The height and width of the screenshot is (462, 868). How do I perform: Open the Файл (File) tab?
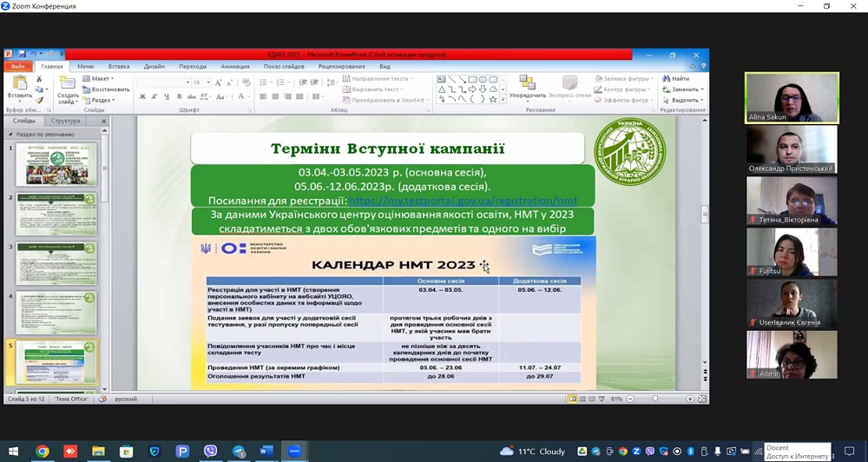pyautogui.click(x=17, y=67)
